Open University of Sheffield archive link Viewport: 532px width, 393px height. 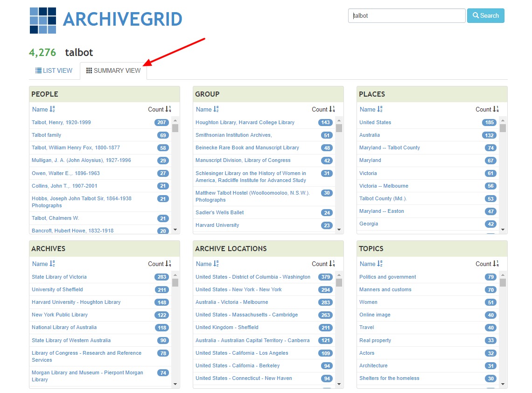point(57,289)
